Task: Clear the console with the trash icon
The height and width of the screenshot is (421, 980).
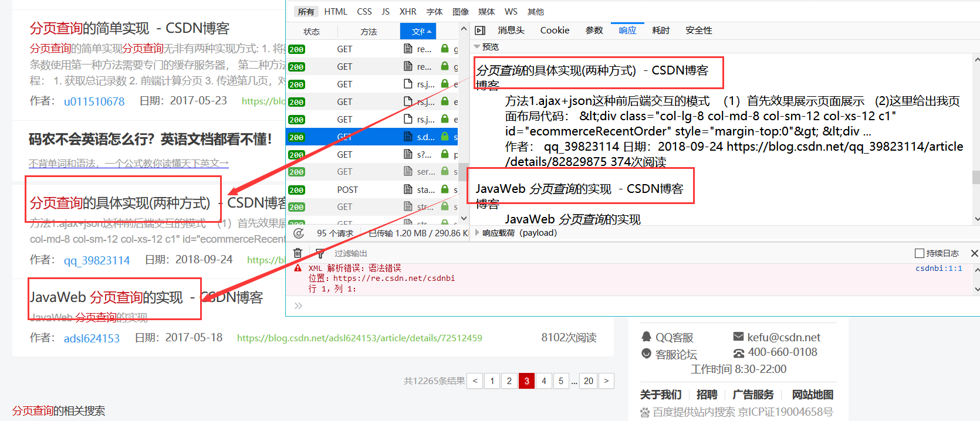Action: pos(298,253)
